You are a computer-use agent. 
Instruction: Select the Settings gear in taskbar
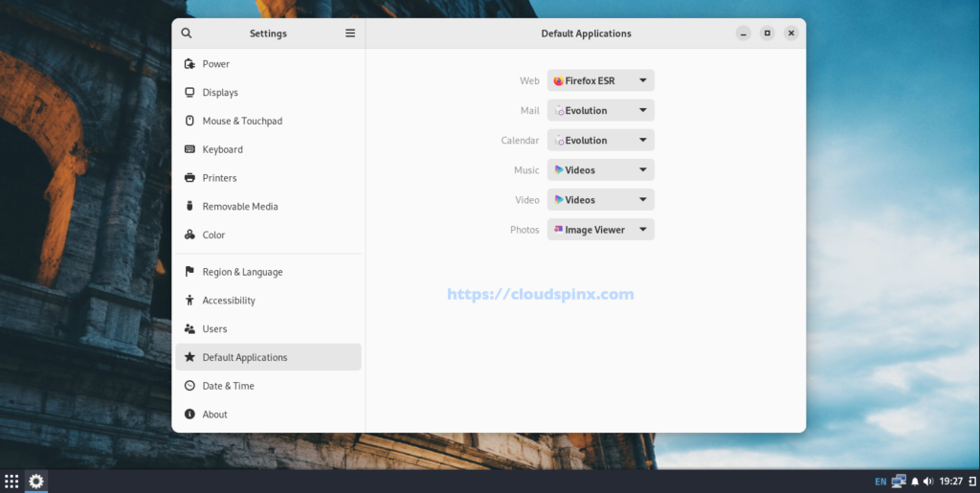tap(36, 482)
